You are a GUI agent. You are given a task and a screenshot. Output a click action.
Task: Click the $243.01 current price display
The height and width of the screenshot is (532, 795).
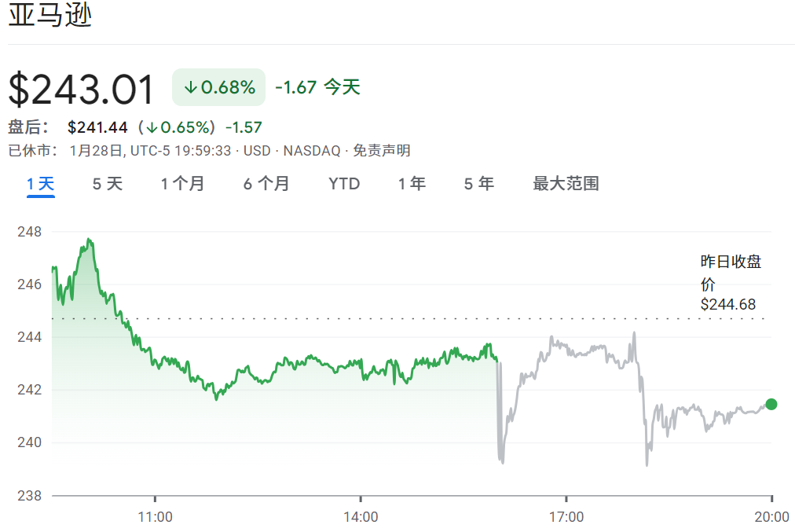tap(79, 88)
